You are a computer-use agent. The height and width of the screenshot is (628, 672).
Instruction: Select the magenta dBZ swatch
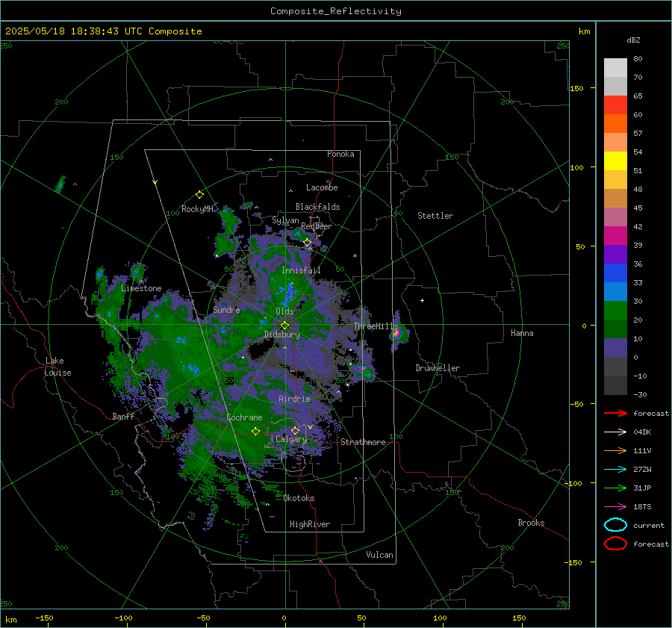pos(615,236)
